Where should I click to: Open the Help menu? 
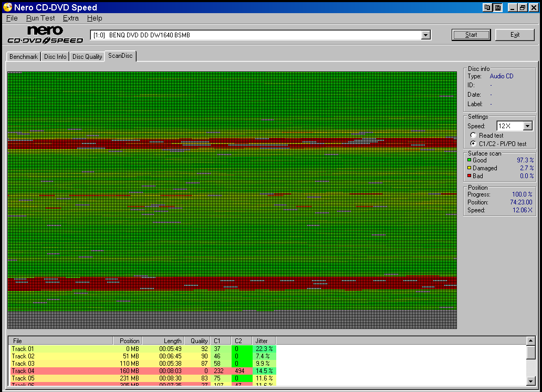95,18
